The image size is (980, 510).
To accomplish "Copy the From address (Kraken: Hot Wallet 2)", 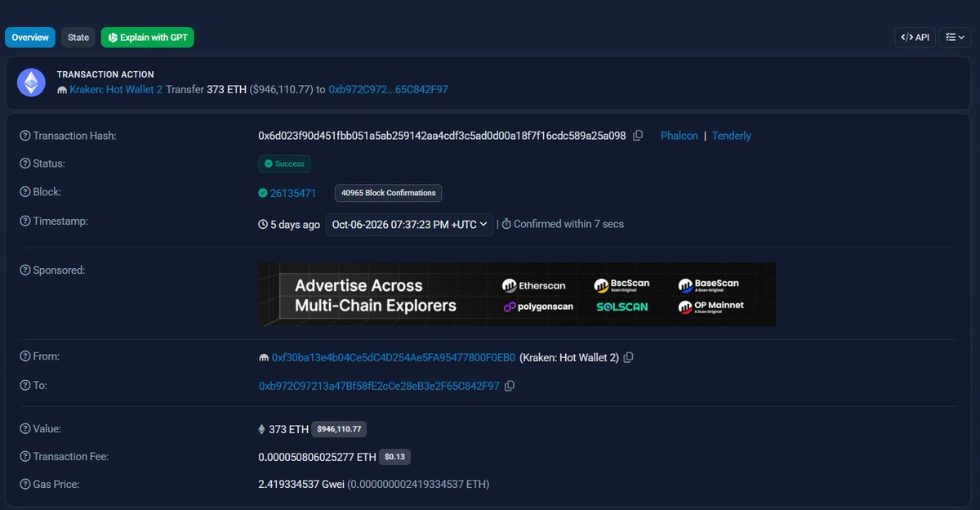I will click(629, 358).
